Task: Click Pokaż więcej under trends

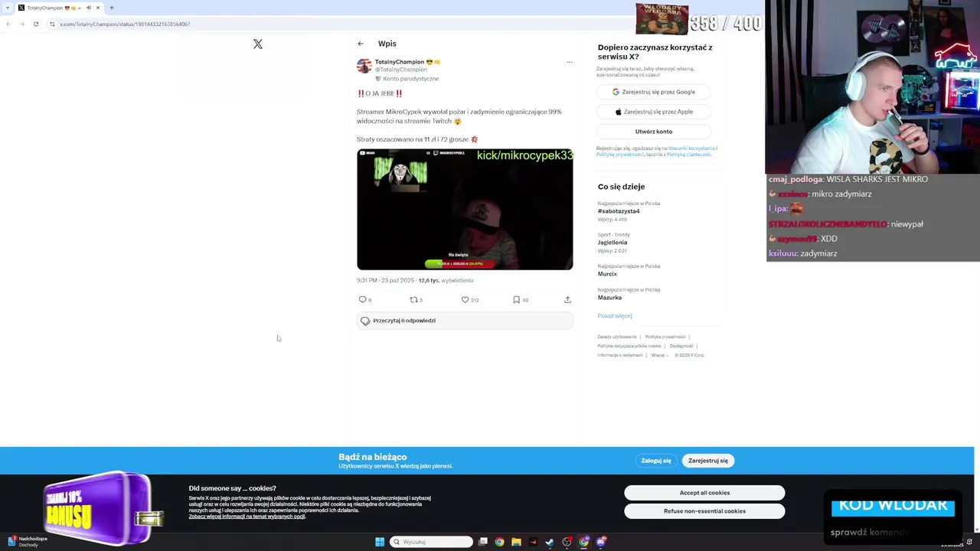Action: tap(615, 316)
